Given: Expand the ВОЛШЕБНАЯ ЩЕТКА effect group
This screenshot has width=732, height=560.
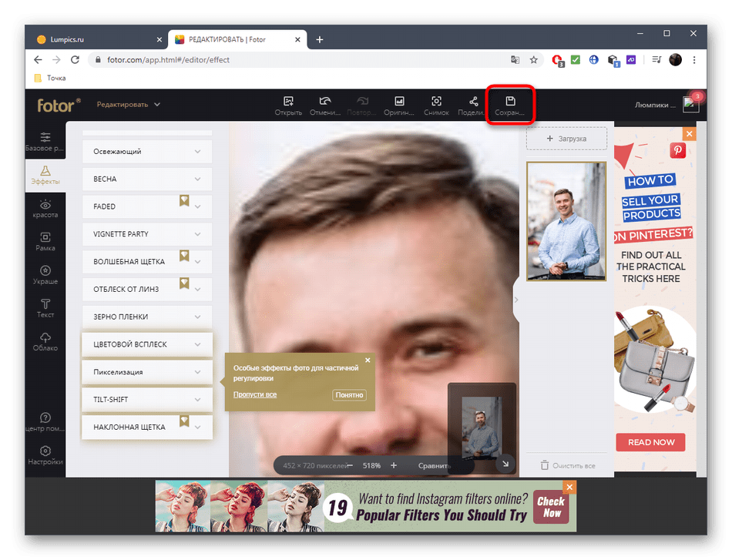Looking at the screenshot, I should pyautogui.click(x=147, y=262).
